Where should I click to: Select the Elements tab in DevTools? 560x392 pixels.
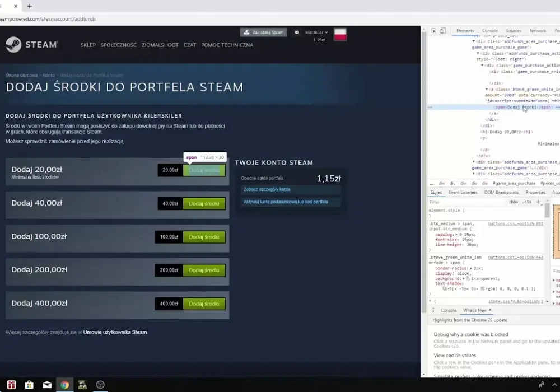[x=465, y=31]
